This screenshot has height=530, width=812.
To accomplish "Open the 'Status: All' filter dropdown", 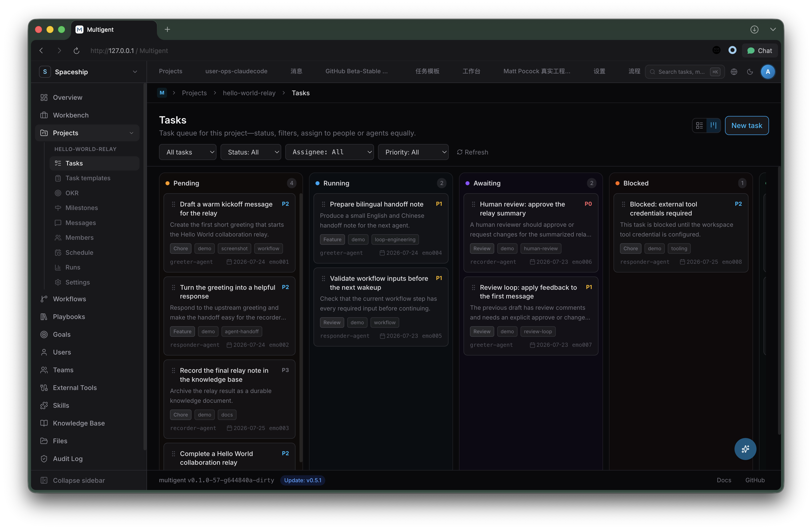I will pos(251,152).
